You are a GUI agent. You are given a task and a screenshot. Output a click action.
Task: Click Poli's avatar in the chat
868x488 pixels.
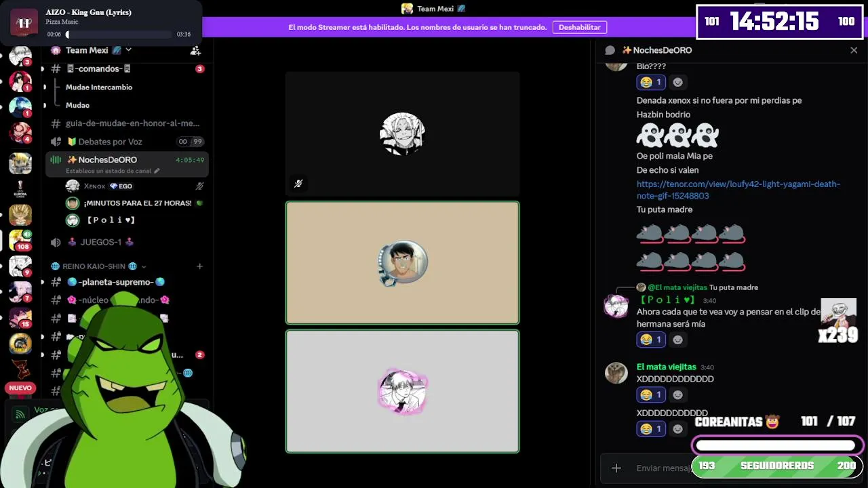616,306
